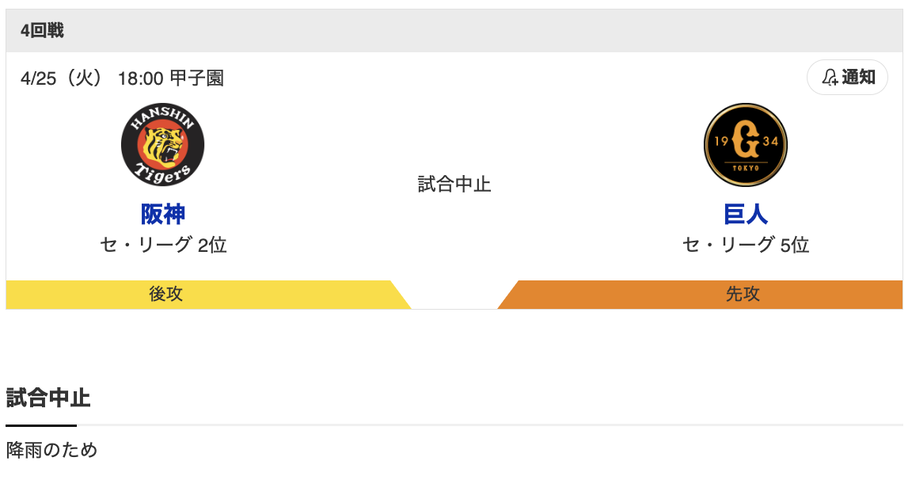This screenshot has height=480, width=912.
Task: Click the Yomiuri Giants G logo
Action: (x=745, y=144)
